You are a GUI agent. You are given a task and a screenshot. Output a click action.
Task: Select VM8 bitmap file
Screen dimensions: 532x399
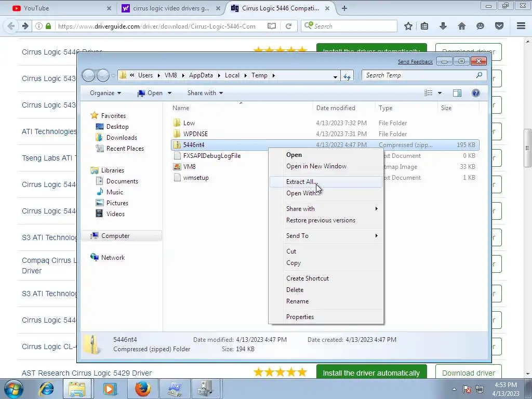point(189,167)
